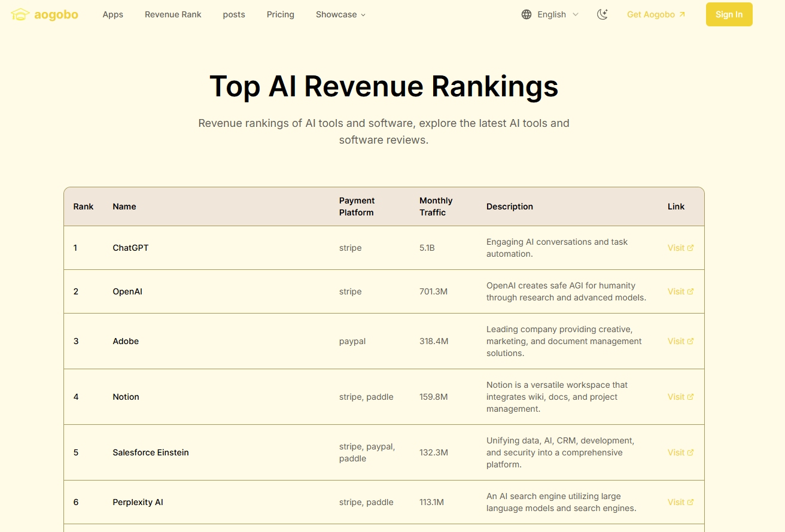Go to Revenue Rank page

[173, 14]
